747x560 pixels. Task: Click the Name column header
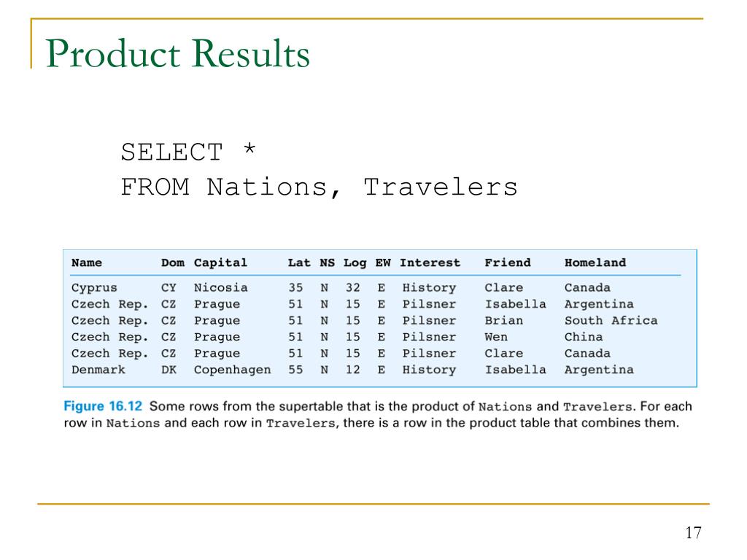(87, 262)
